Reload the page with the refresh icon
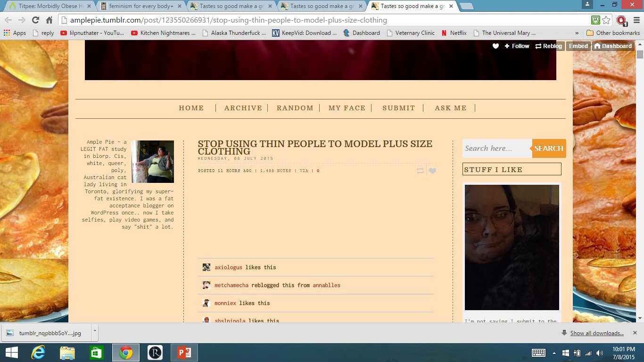644x362 pixels. point(35,20)
